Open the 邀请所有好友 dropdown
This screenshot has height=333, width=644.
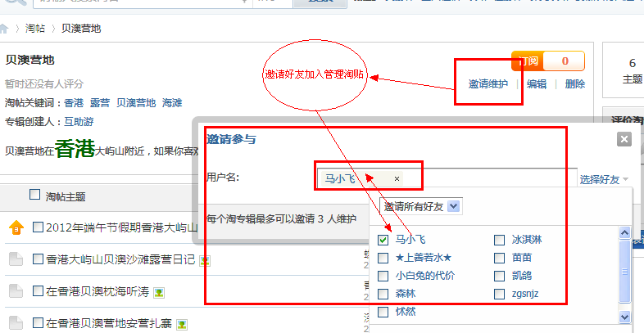click(421, 206)
